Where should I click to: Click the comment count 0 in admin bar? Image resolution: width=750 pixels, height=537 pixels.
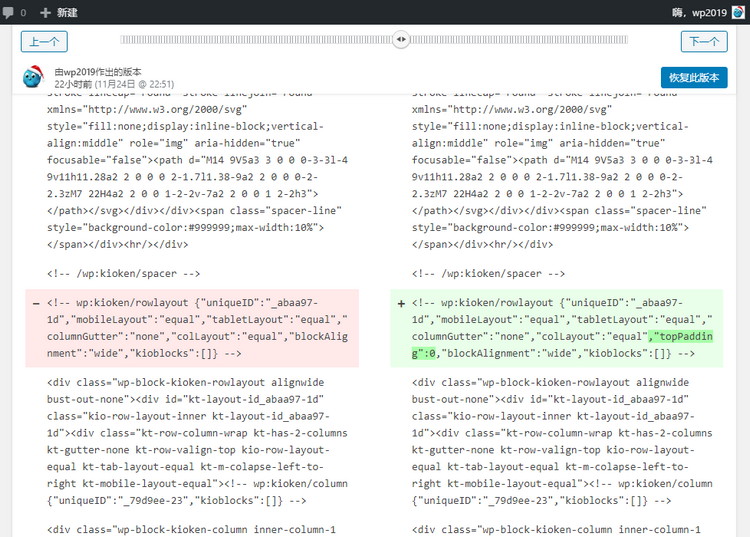pyautogui.click(x=23, y=13)
